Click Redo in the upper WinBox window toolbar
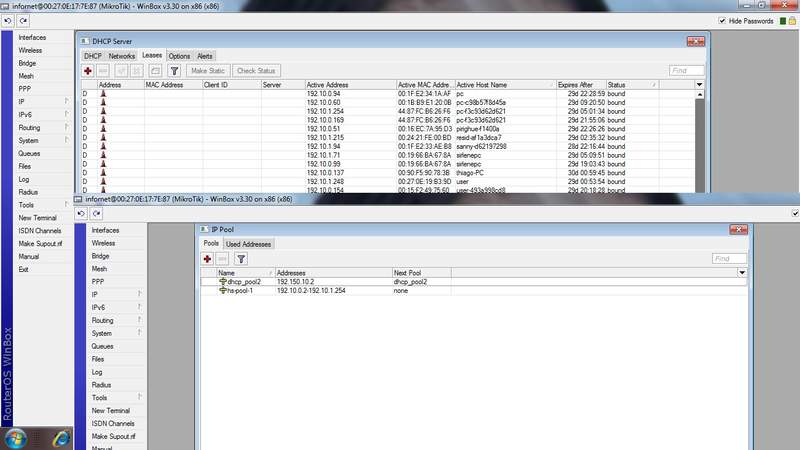The width and height of the screenshot is (800, 450). click(23, 21)
